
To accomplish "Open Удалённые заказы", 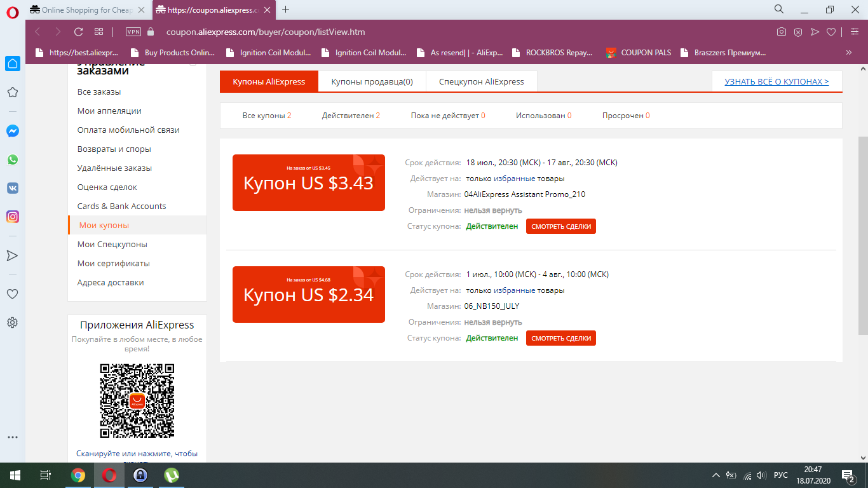I will click(114, 168).
